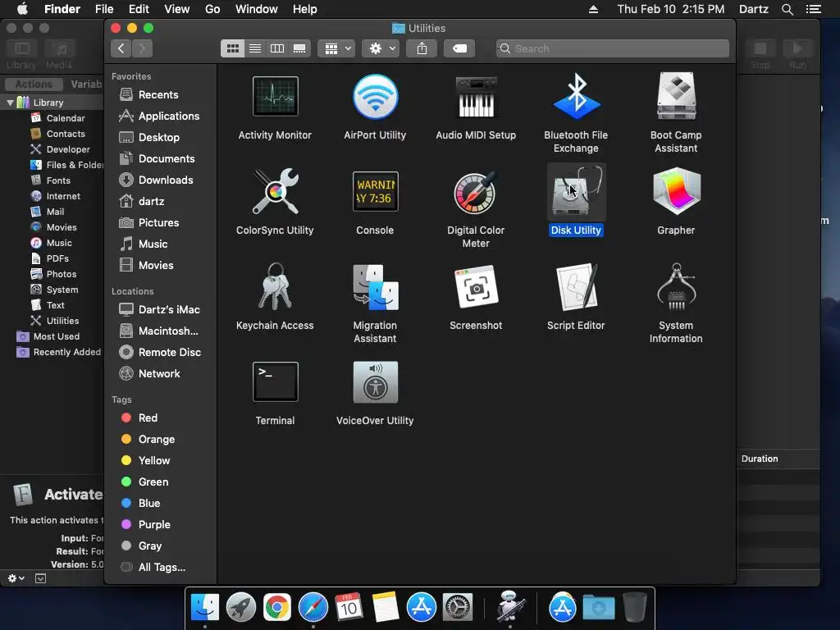840x630 pixels.
Task: Open Boot Camp Assistant icon
Action: click(676, 97)
